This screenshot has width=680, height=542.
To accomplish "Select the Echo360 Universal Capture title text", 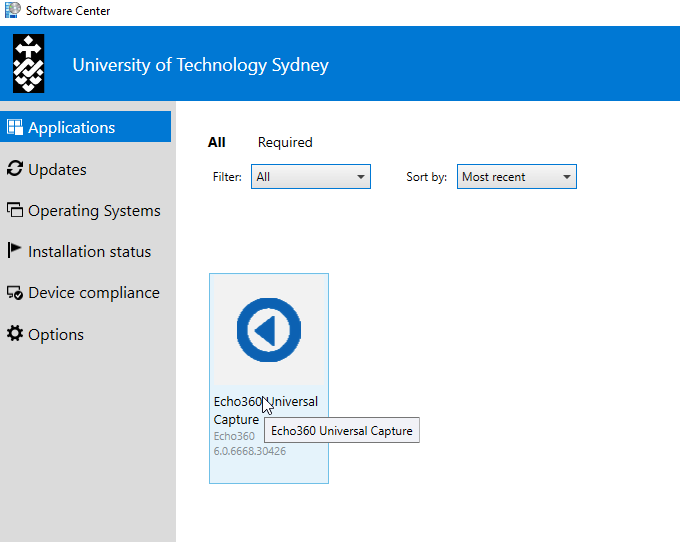I will [265, 410].
